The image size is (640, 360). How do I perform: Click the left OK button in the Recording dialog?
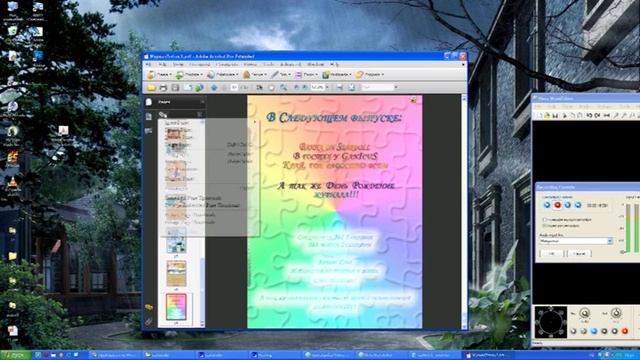(x=551, y=253)
